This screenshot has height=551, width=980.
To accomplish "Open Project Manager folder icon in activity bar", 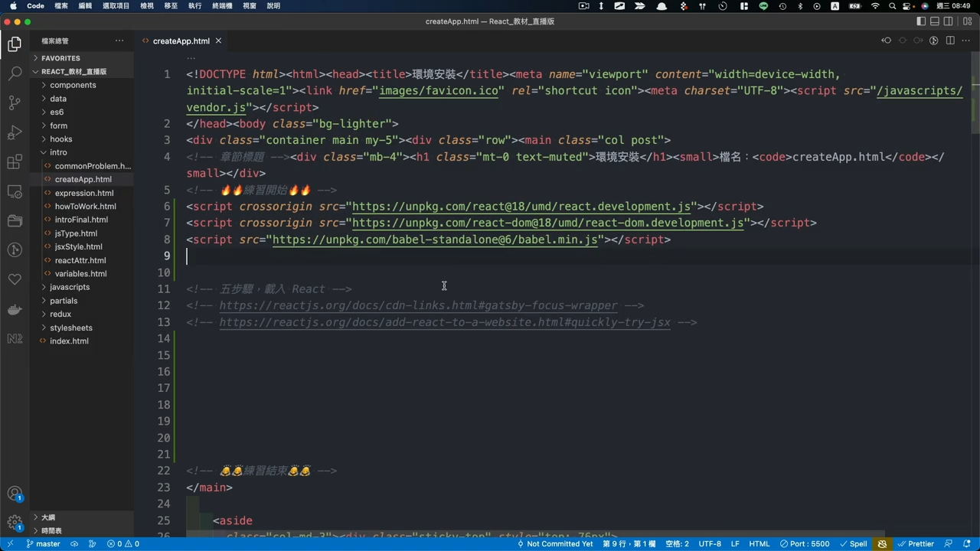I will tap(15, 220).
